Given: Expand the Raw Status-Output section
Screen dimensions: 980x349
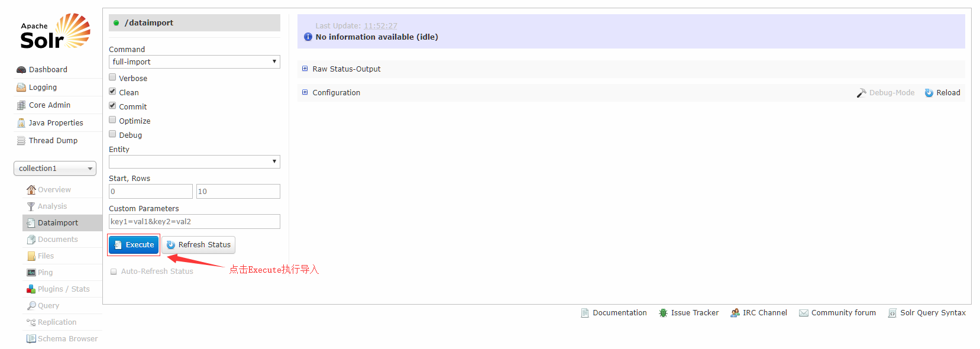Looking at the screenshot, I should [346, 69].
